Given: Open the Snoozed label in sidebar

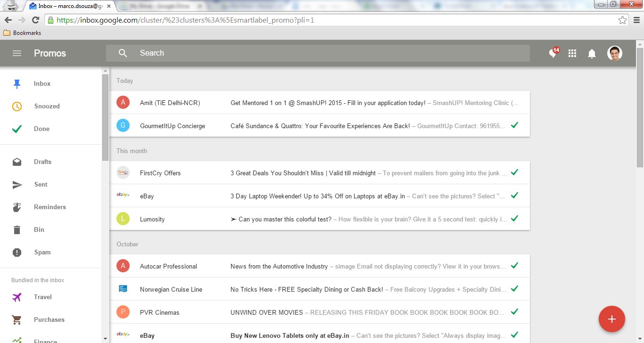Looking at the screenshot, I should coord(47,106).
